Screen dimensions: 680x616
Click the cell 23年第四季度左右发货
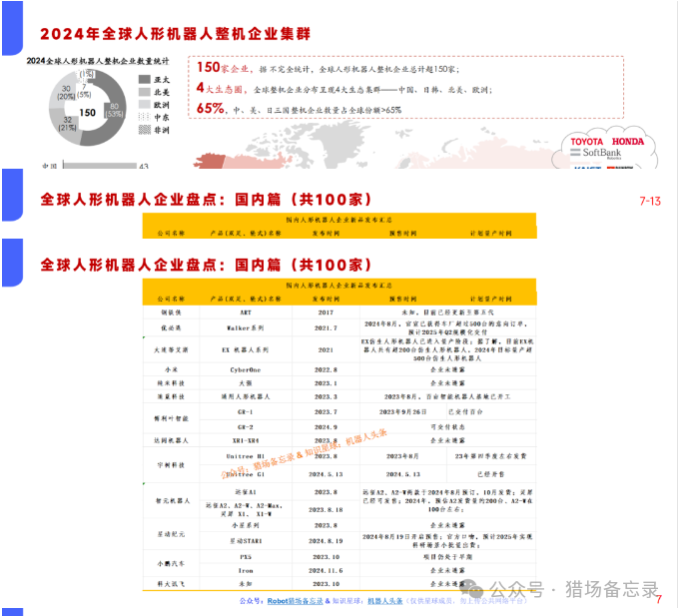click(491, 456)
